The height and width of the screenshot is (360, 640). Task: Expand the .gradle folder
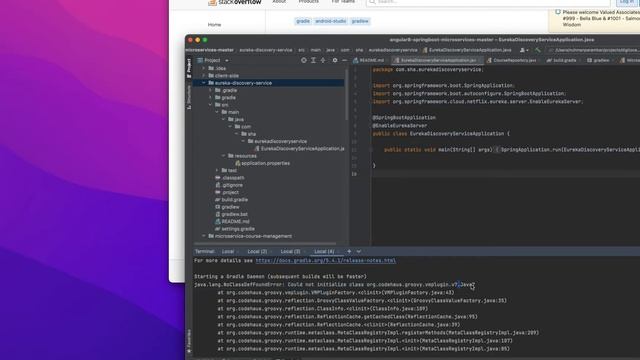(x=211, y=90)
